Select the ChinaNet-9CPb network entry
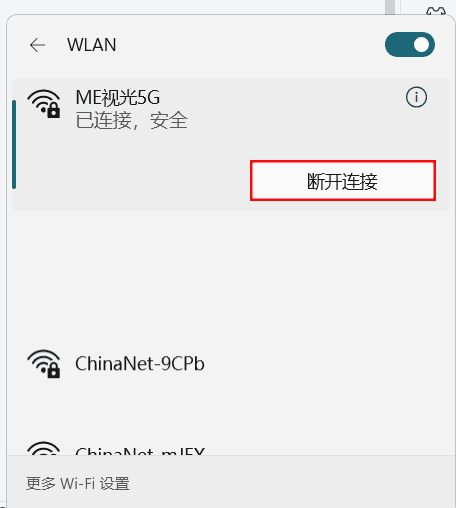This screenshot has width=456, height=508. coord(231,364)
